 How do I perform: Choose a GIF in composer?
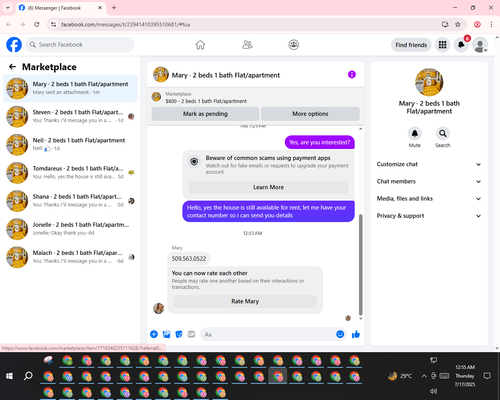click(191, 334)
